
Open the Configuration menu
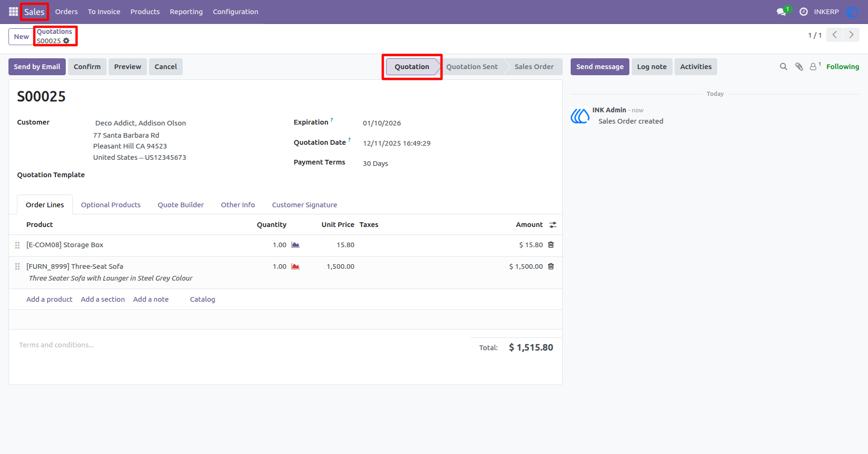[235, 12]
